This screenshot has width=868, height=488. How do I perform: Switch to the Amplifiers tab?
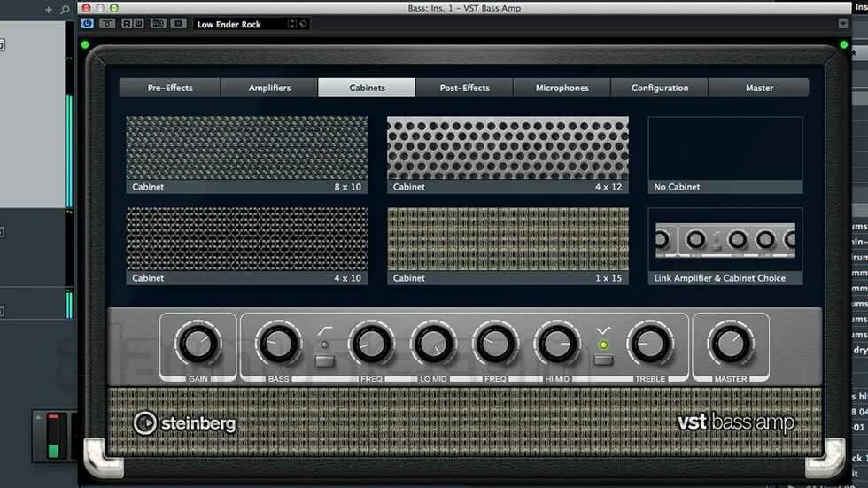click(x=269, y=88)
